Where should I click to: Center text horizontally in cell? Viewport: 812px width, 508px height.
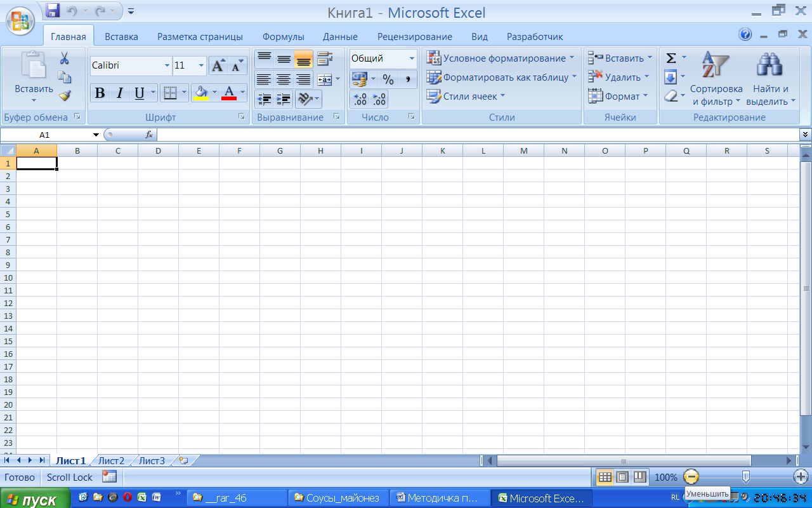284,79
